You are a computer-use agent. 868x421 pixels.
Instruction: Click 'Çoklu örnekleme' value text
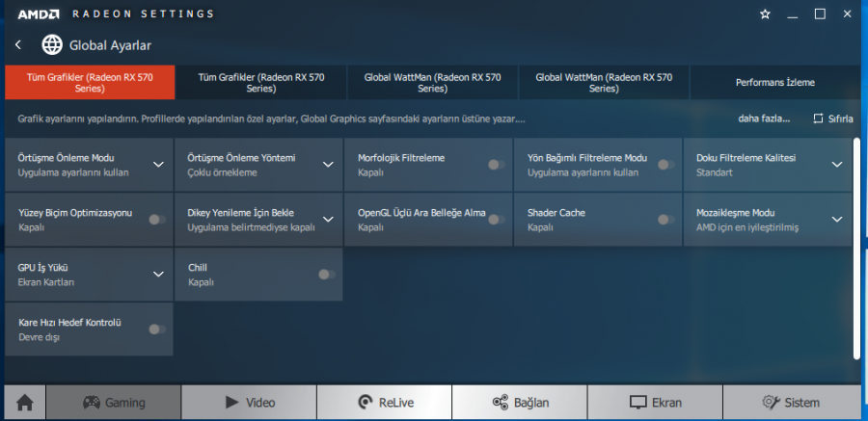(222, 172)
